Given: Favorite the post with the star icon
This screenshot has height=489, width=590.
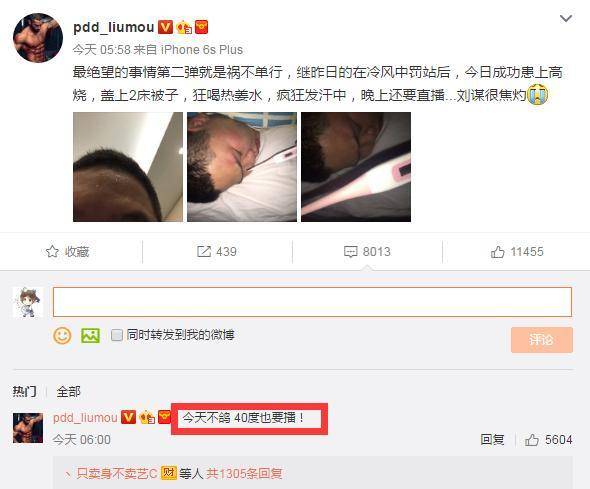Looking at the screenshot, I should [52, 252].
